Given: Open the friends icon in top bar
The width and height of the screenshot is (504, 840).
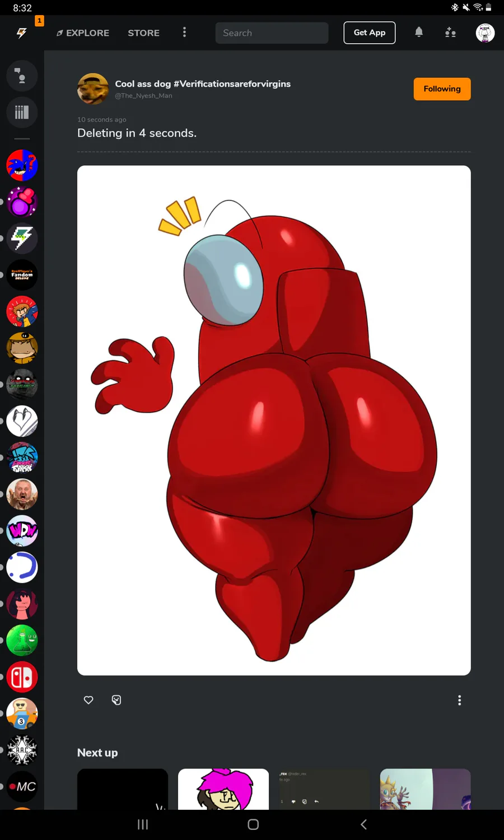Looking at the screenshot, I should click(x=450, y=32).
